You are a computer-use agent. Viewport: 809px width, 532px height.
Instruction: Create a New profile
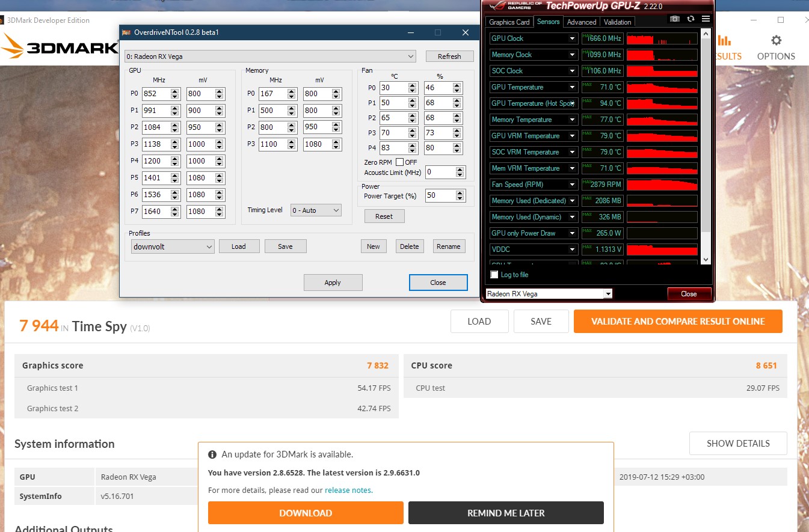(x=374, y=246)
